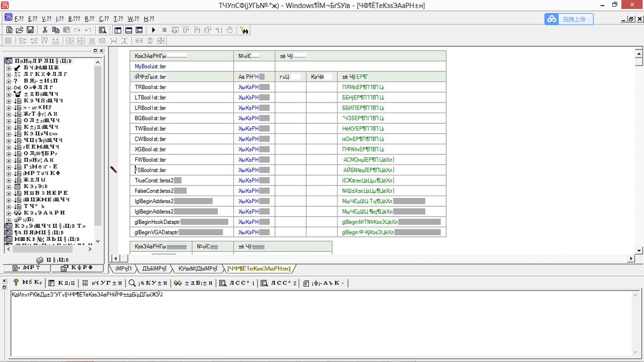Expand the tree node with question mark icon
Image resolution: width=644 pixels, height=362 pixels.
coord(9,81)
